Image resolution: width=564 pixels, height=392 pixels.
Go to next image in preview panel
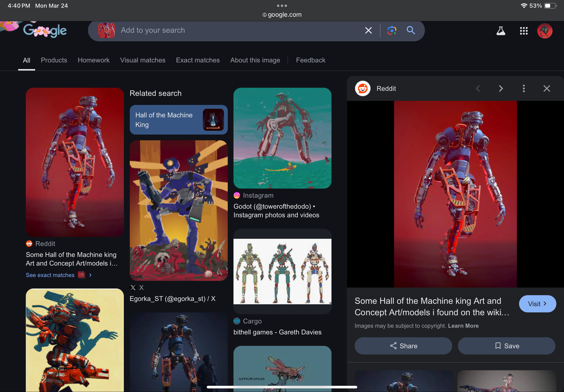[501, 88]
